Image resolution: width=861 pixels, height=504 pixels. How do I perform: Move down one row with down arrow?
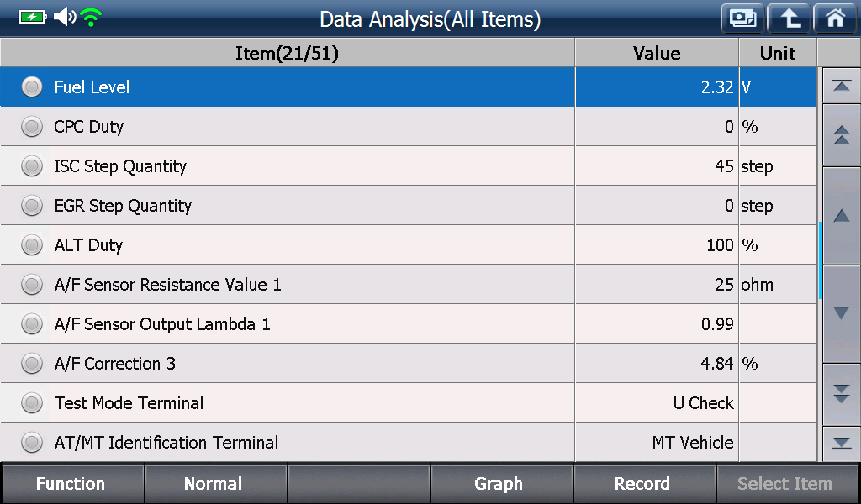[x=841, y=313]
